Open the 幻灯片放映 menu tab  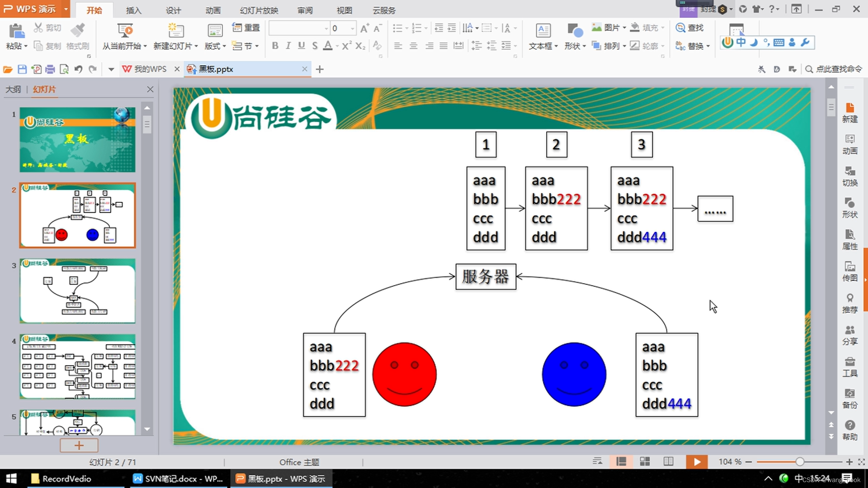259,10
